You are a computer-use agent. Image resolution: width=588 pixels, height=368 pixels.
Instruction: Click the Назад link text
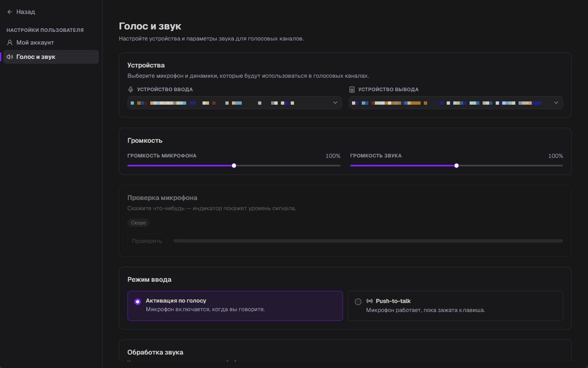(26, 12)
